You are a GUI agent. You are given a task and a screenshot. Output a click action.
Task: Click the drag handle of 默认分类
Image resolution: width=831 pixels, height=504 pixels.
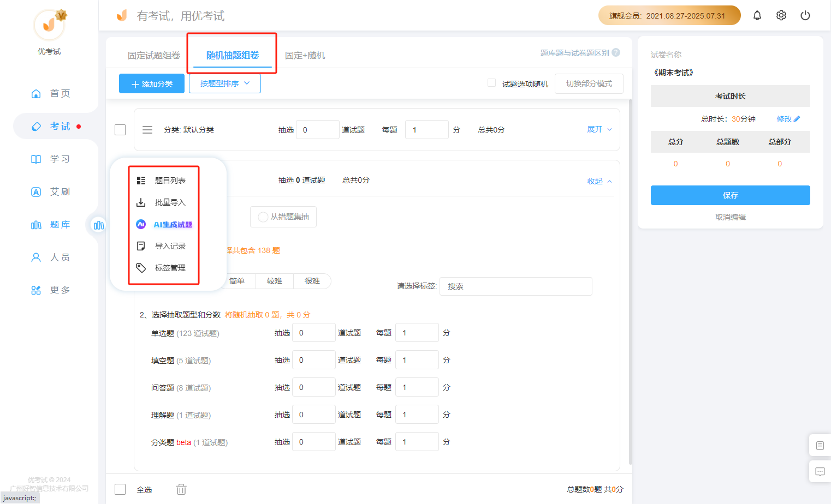tap(147, 130)
